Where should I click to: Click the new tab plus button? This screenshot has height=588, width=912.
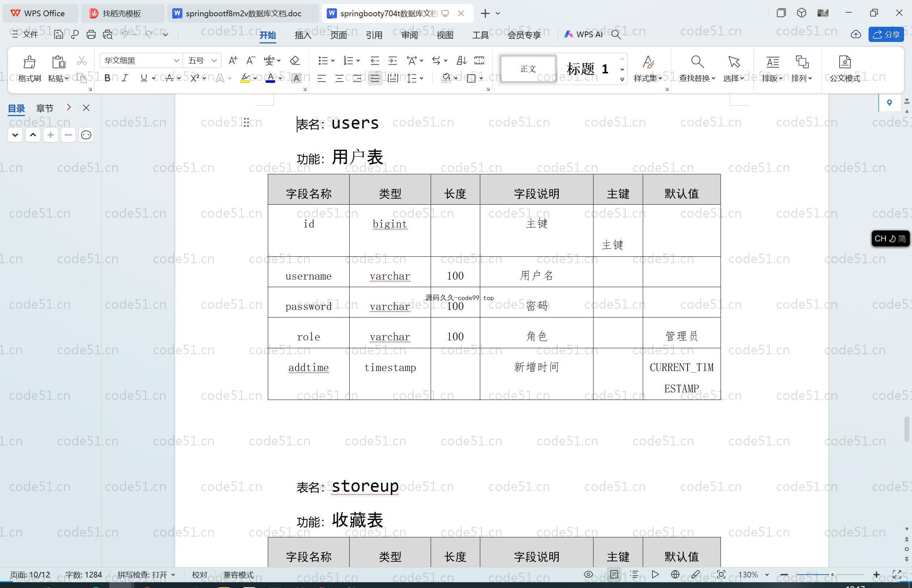(485, 13)
